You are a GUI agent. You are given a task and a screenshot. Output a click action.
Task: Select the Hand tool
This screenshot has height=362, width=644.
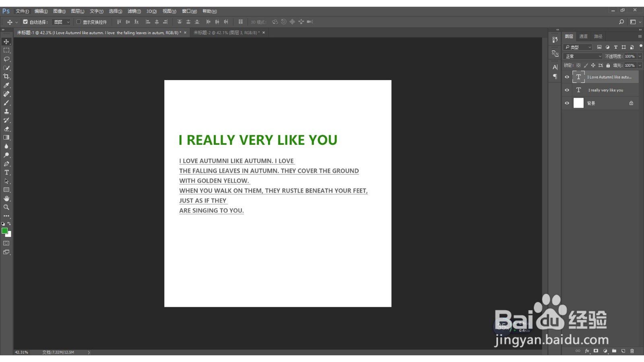coord(6,198)
